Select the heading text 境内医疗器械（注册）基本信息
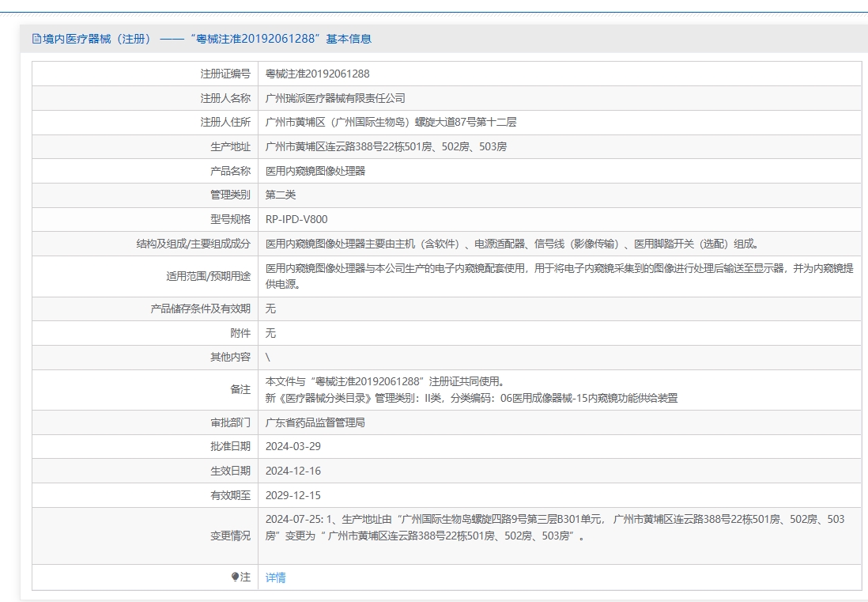 (x=207, y=39)
